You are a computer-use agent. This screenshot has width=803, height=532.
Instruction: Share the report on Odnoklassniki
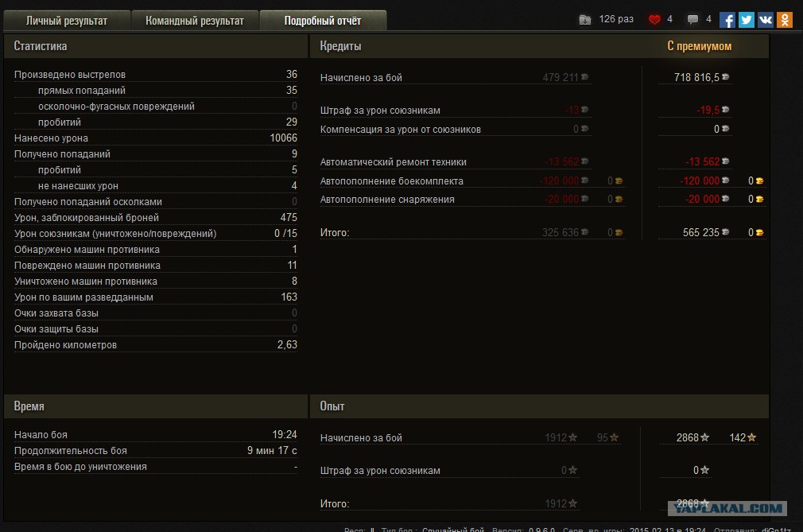point(784,20)
